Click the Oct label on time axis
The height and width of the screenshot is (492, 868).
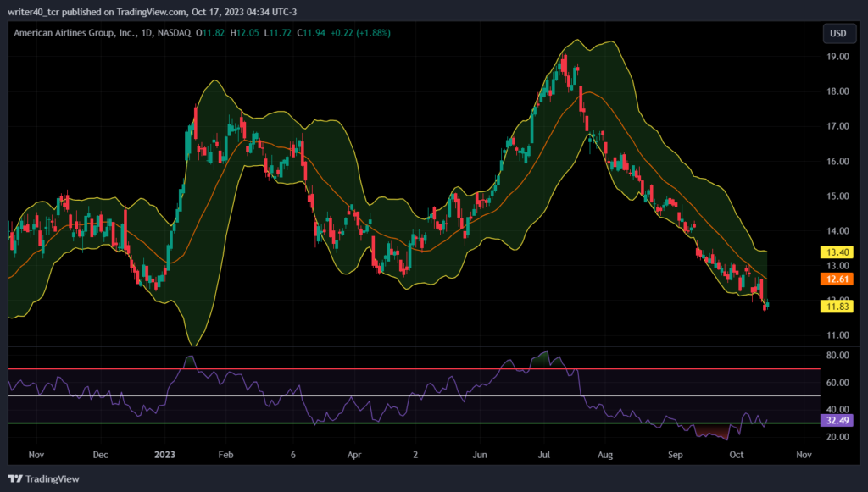(737, 455)
